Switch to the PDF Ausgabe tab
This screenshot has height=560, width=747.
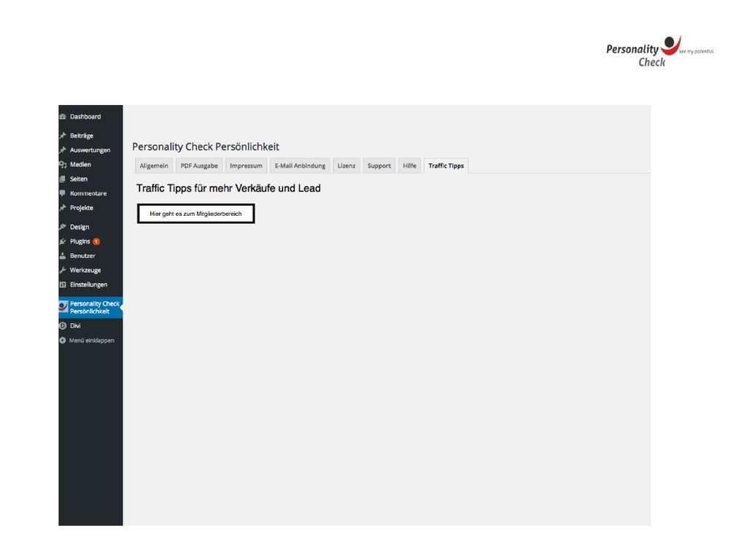pos(199,166)
